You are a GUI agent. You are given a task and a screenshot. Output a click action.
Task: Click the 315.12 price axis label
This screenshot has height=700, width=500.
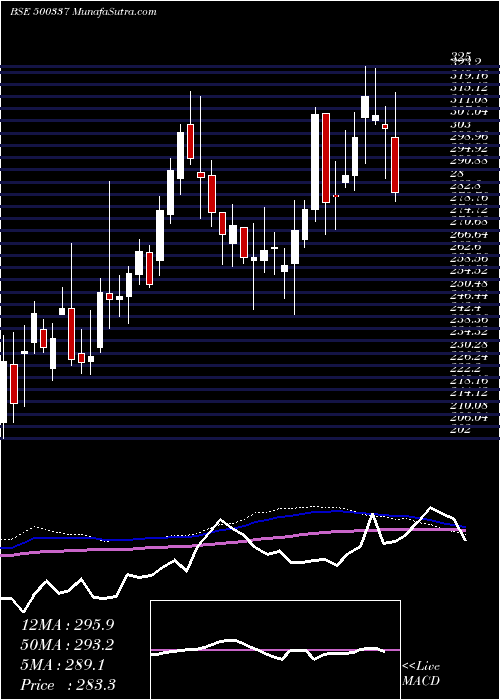(x=469, y=88)
